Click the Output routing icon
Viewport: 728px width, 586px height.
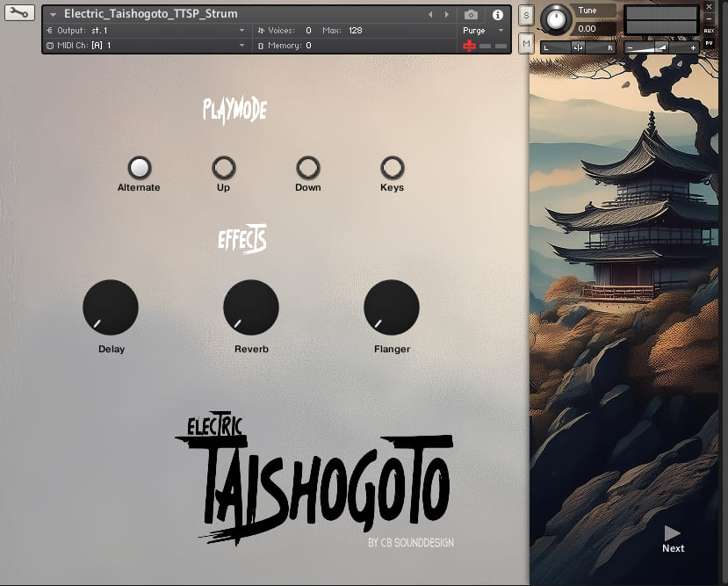click(x=50, y=31)
